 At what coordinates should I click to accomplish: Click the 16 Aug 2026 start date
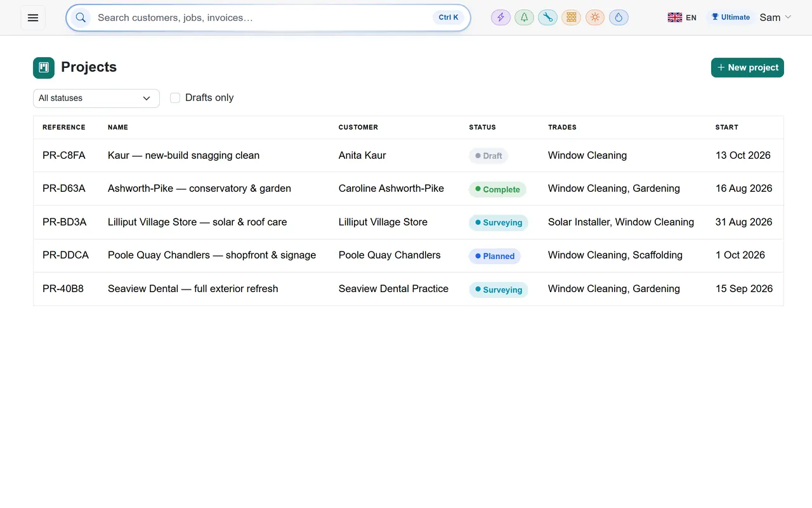pyautogui.click(x=744, y=189)
